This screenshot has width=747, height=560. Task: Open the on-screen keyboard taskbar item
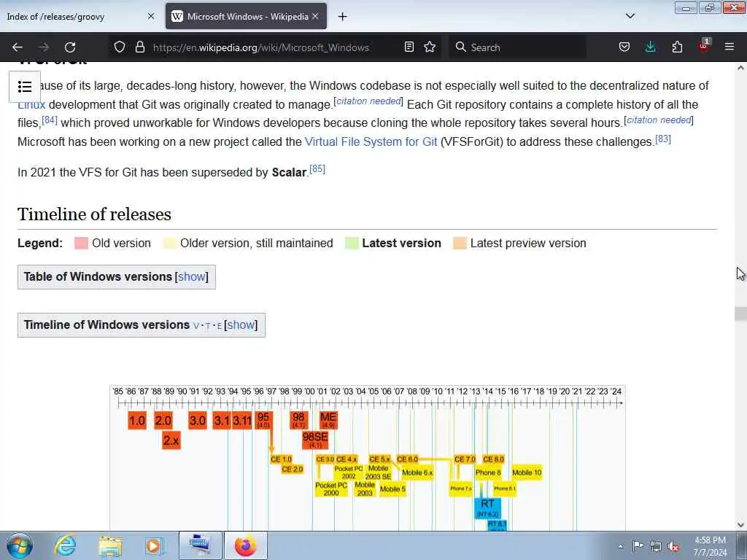coord(200,545)
